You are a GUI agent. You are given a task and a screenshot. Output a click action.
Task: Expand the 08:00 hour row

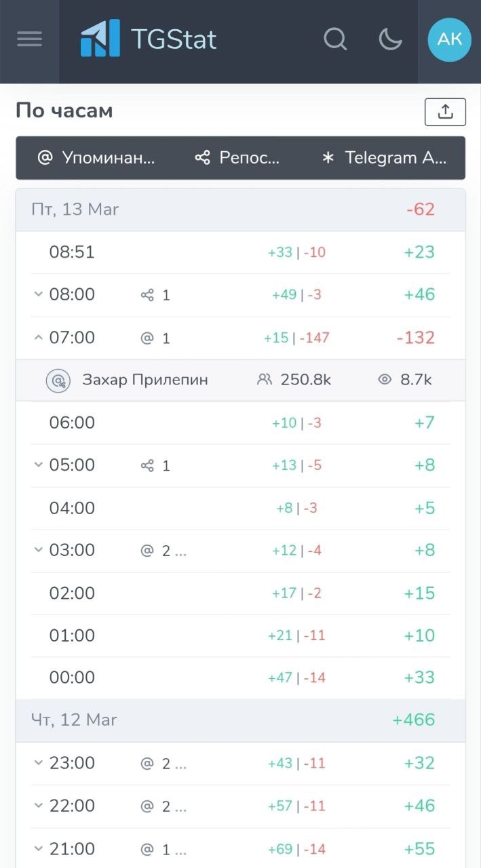point(39,294)
